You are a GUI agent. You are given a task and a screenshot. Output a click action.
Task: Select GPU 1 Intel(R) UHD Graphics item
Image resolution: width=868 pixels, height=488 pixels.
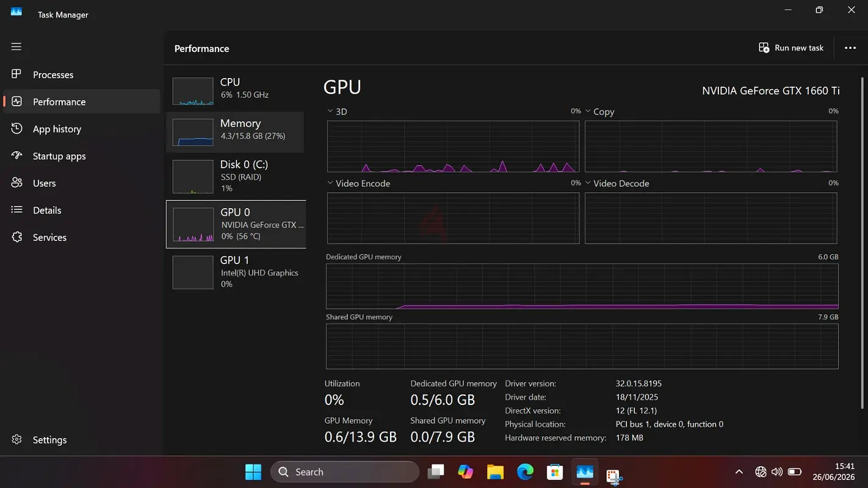point(236,272)
